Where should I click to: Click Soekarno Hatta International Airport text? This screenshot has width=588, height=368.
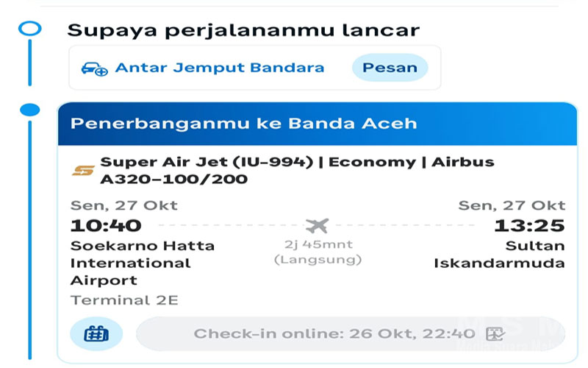tap(143, 263)
